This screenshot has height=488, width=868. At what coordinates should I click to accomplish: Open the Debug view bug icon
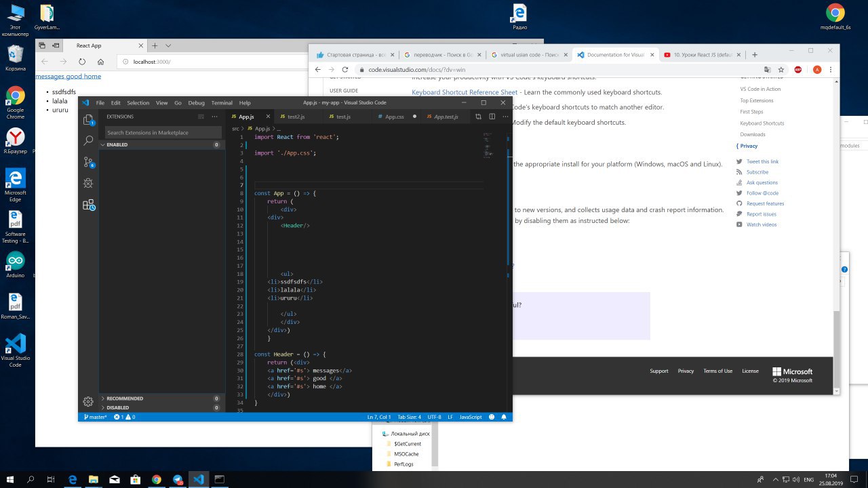click(88, 183)
